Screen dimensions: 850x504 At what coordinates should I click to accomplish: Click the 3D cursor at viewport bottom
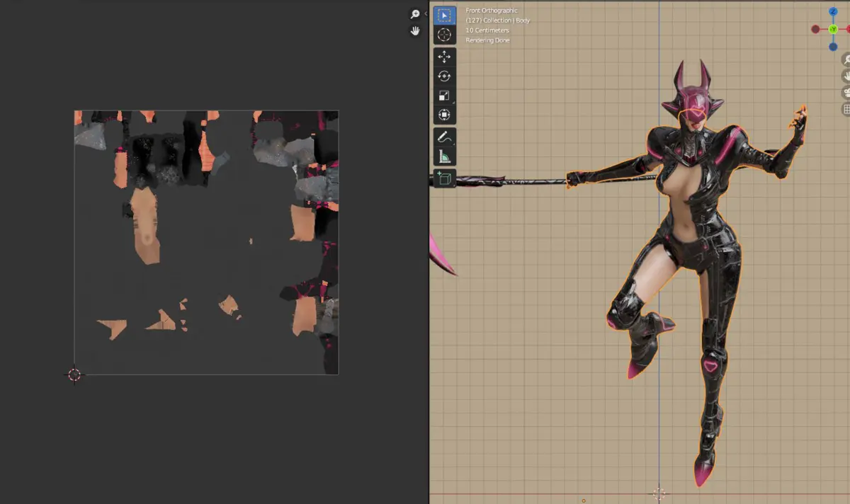(659, 493)
